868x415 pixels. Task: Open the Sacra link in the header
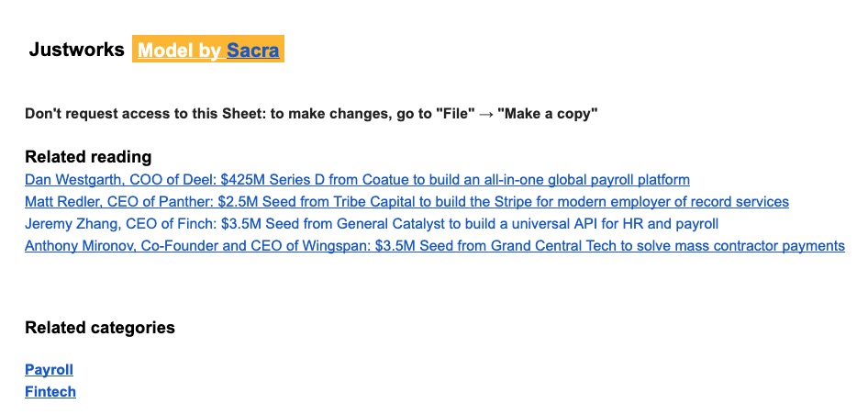pos(253,50)
